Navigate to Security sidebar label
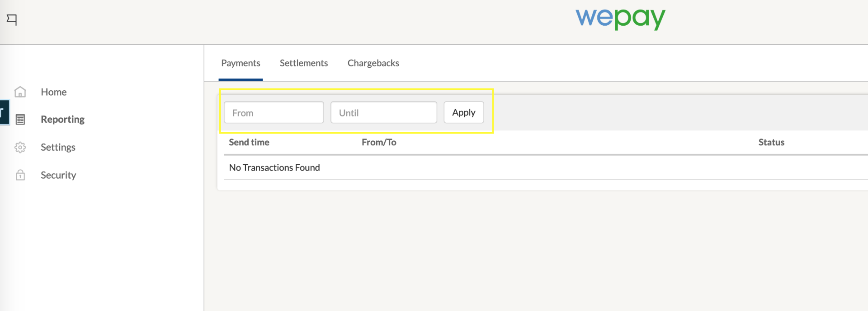The image size is (868, 311). tap(58, 175)
